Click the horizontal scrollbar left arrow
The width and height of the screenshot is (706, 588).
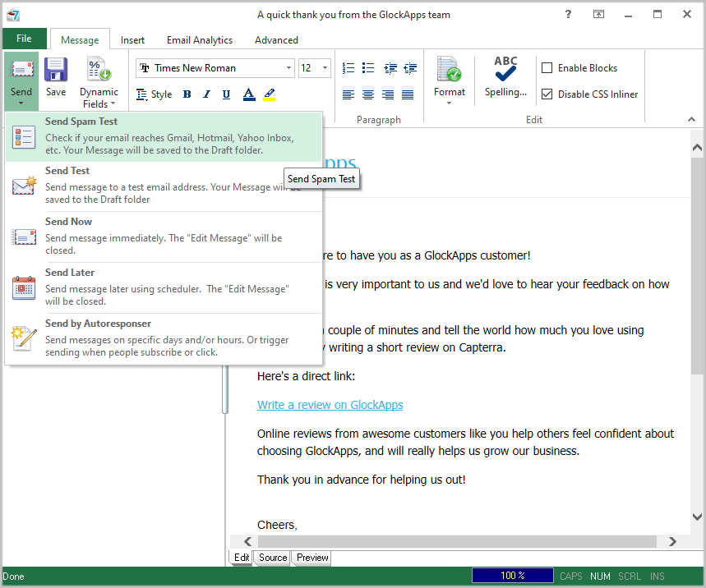pyautogui.click(x=247, y=541)
